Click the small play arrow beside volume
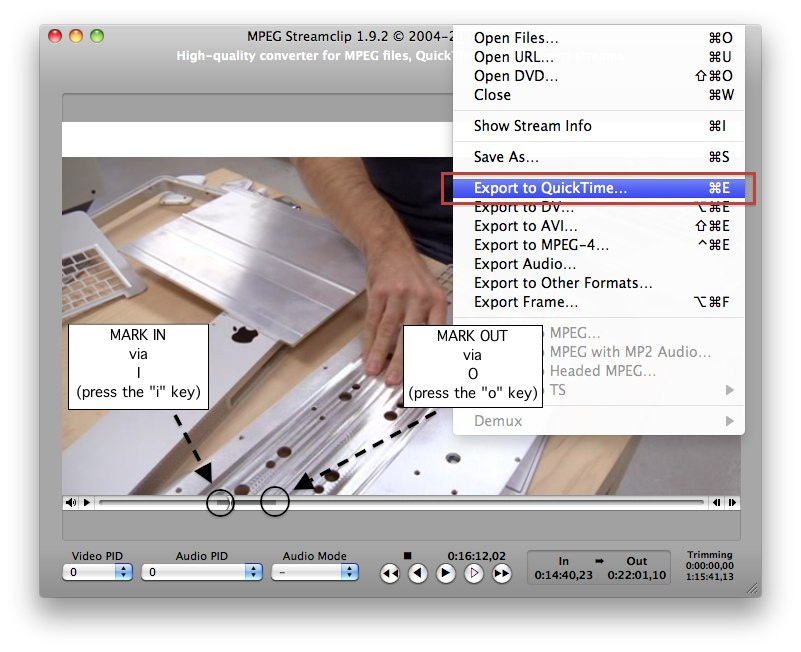Image resolution: width=801 pixels, height=652 pixels. click(87, 503)
